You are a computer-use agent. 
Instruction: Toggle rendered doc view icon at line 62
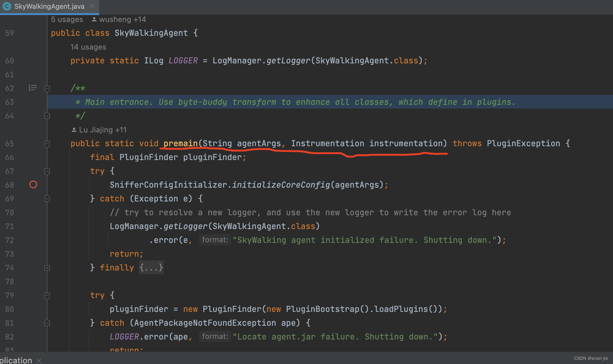33,88
